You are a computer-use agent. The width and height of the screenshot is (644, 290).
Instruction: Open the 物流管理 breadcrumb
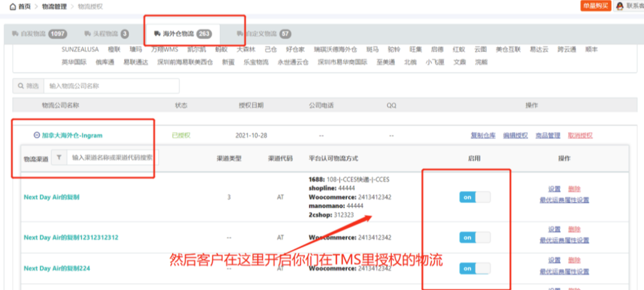click(x=53, y=7)
